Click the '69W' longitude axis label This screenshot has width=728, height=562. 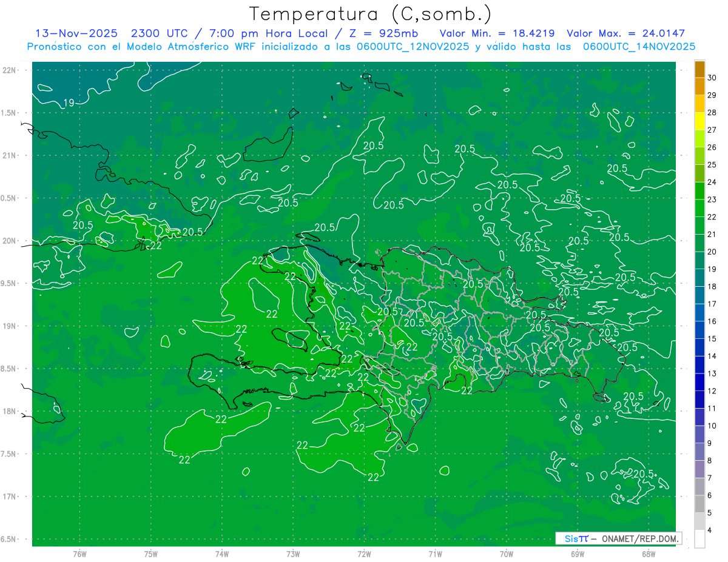578,554
